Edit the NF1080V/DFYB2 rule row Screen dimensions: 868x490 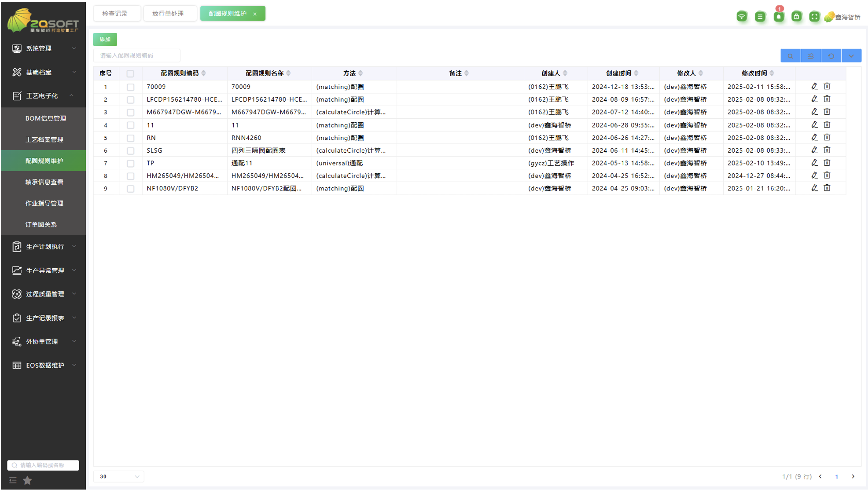click(814, 188)
